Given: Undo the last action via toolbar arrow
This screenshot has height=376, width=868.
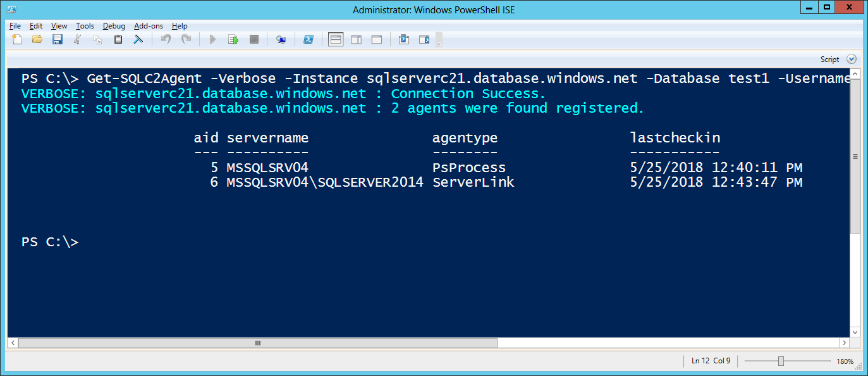Looking at the screenshot, I should [x=166, y=39].
